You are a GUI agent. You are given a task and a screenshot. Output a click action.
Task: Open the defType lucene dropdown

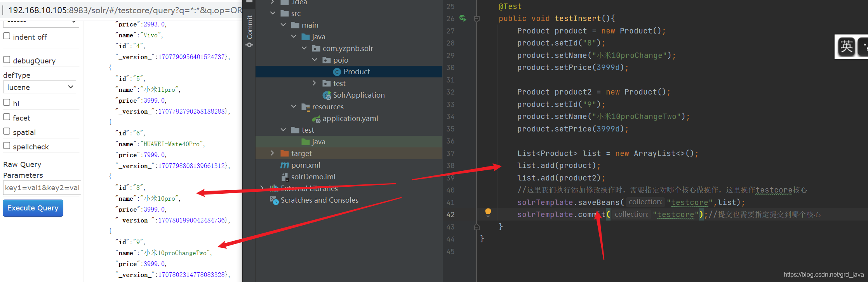(x=40, y=87)
